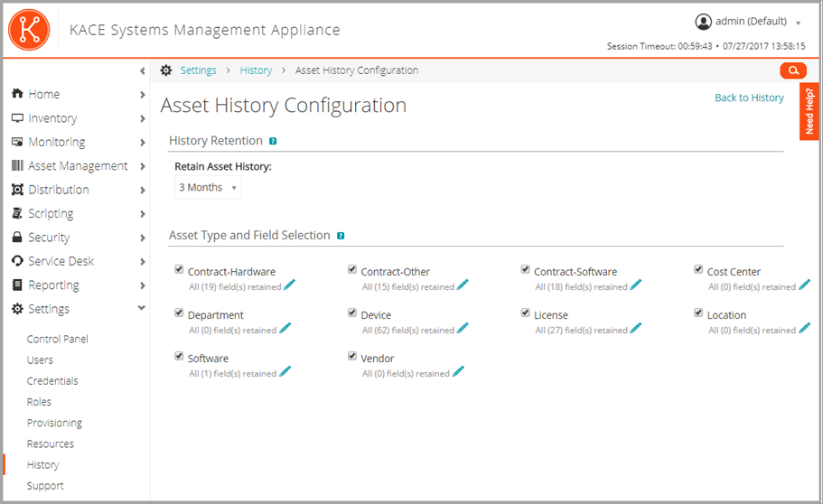Open History Retention help icon
Image resolution: width=823 pixels, height=504 pixels.
pyautogui.click(x=273, y=141)
